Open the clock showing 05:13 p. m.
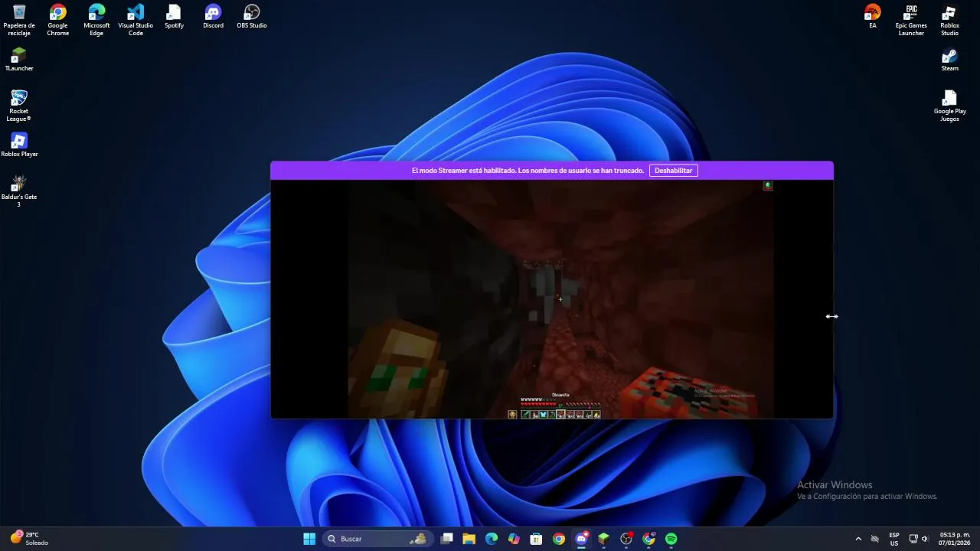The image size is (980, 551). (x=955, y=539)
